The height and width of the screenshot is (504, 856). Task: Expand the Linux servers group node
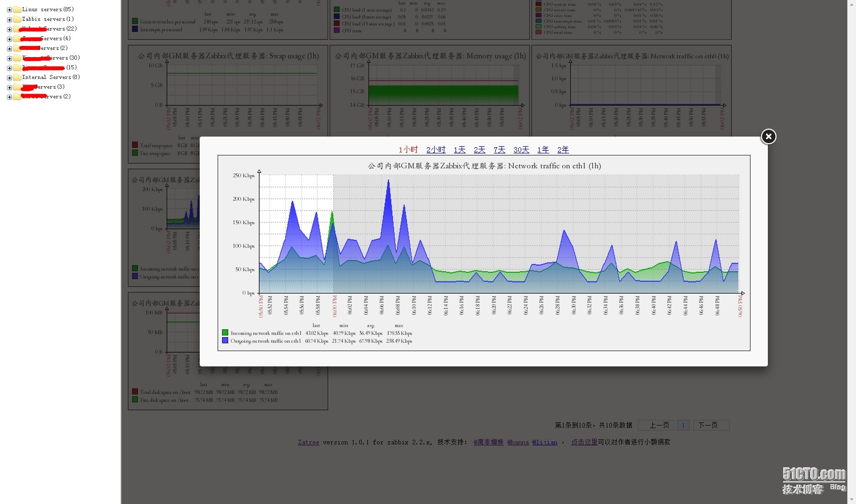pyautogui.click(x=9, y=10)
